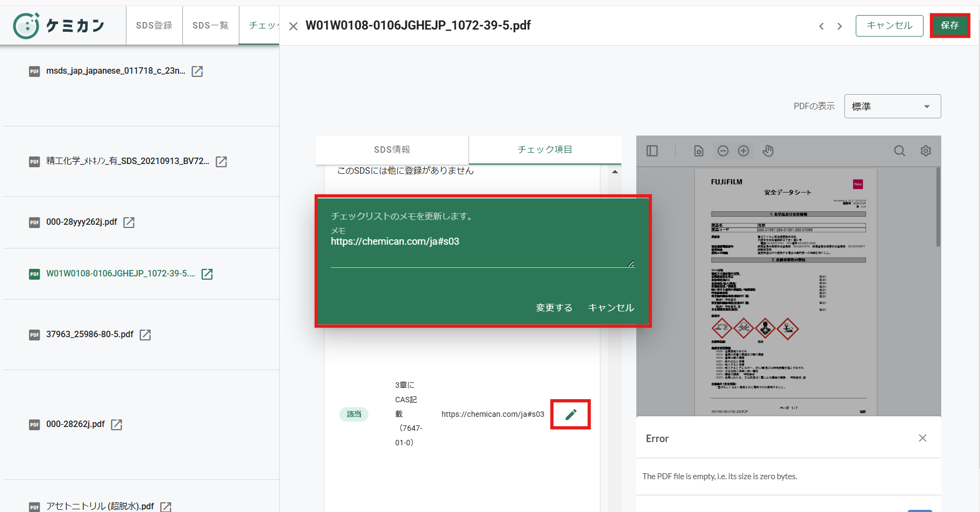Zoom in the PDF viewer

(743, 151)
